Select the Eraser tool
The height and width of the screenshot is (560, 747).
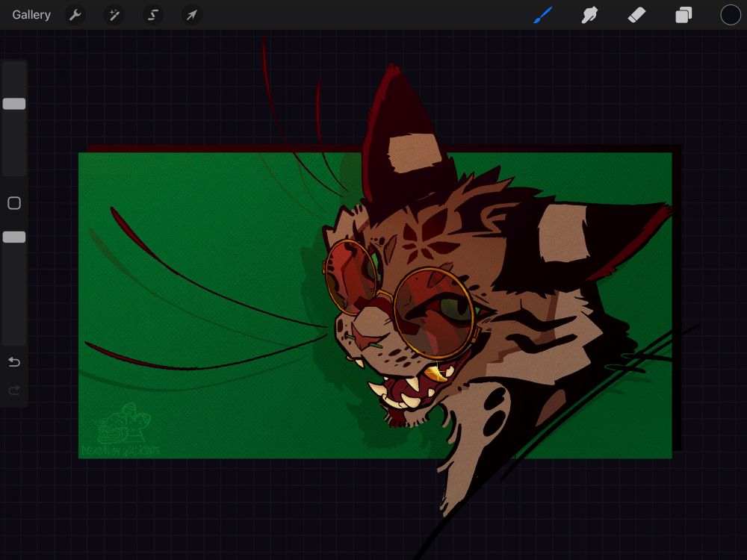click(636, 15)
